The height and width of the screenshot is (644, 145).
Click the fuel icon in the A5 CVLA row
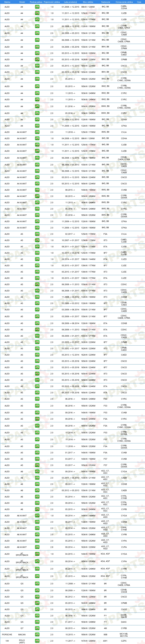click(x=37, y=234)
